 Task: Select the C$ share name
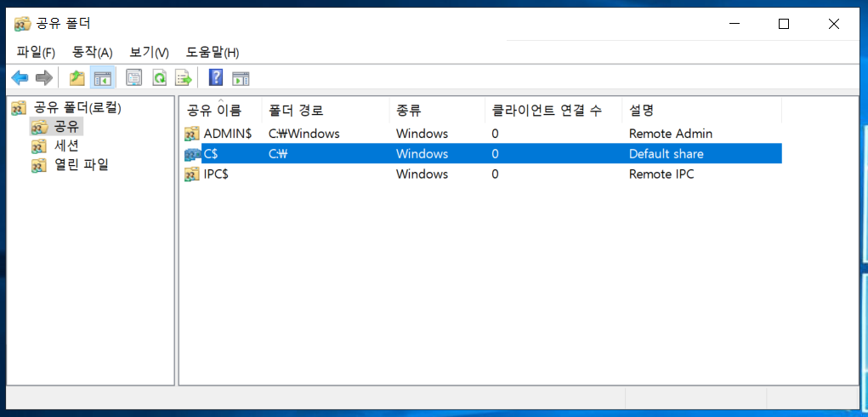[211, 154]
